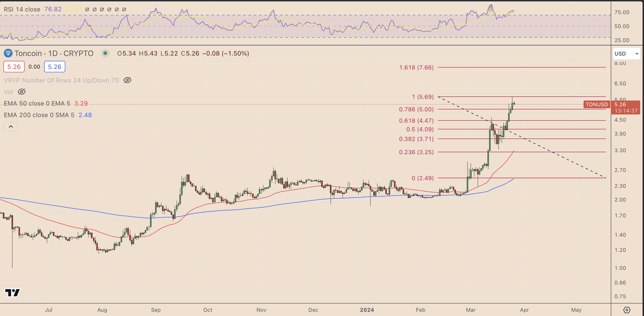Click the blue 5.26 buy price button
Screen dimensions: 644x316
point(55,67)
